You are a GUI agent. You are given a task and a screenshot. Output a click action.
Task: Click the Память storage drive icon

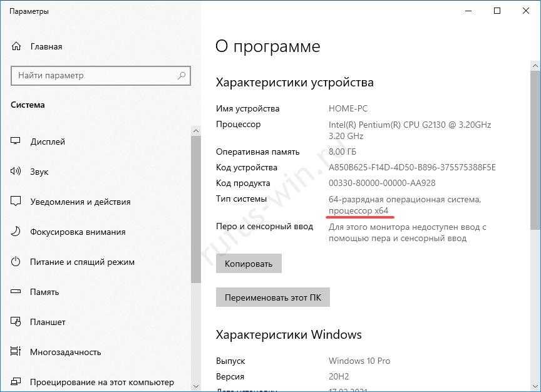(16, 292)
